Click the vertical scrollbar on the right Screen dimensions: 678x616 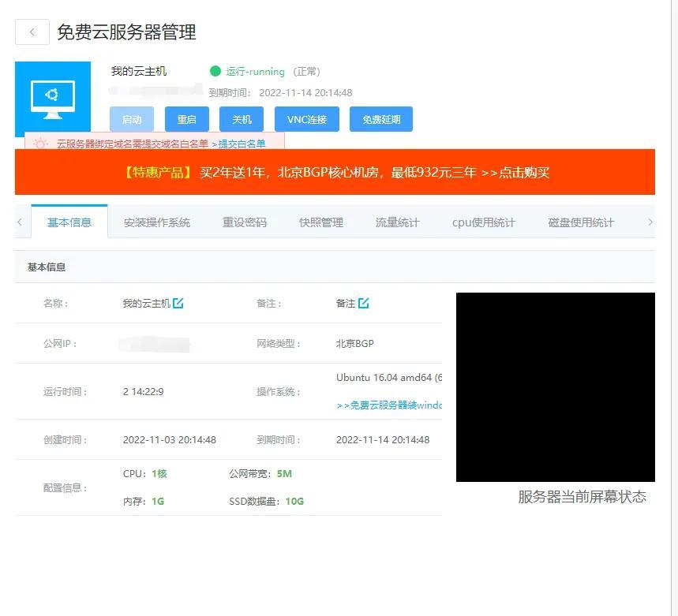674,308
